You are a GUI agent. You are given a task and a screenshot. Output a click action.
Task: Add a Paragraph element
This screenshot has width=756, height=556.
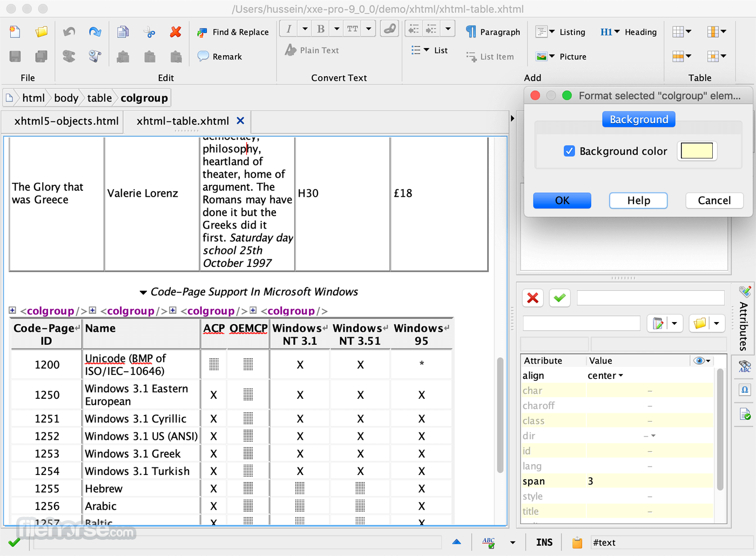[x=493, y=32]
